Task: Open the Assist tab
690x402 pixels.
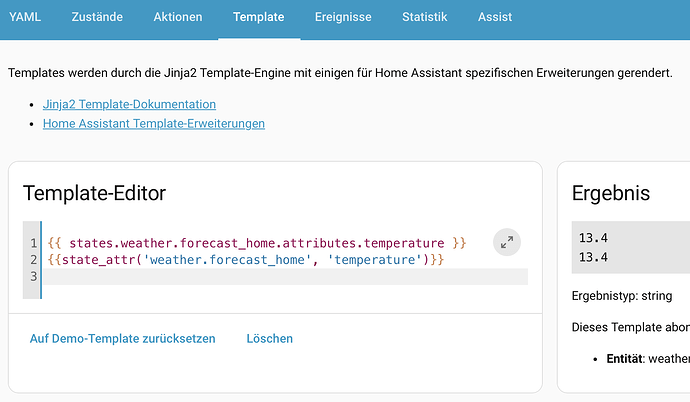Action: tap(495, 17)
